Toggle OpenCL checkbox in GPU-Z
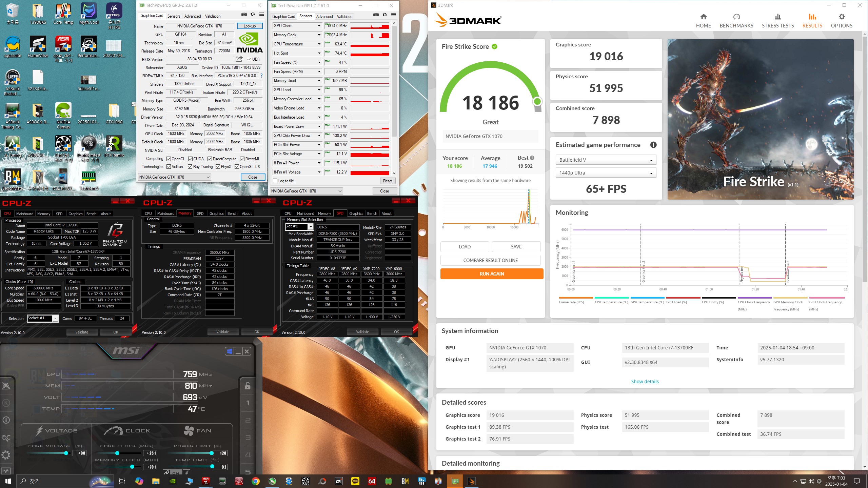The image size is (868, 488). tap(169, 159)
